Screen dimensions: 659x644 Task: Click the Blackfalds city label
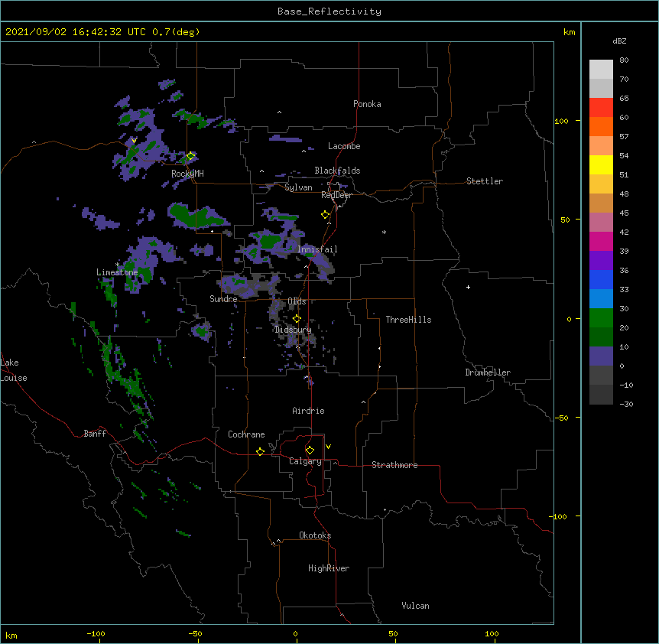click(337, 171)
